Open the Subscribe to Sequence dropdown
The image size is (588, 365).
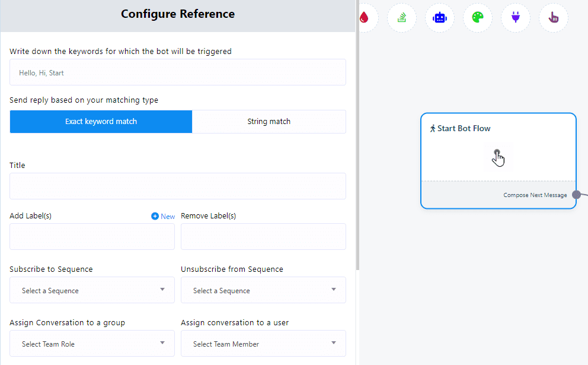click(x=92, y=290)
